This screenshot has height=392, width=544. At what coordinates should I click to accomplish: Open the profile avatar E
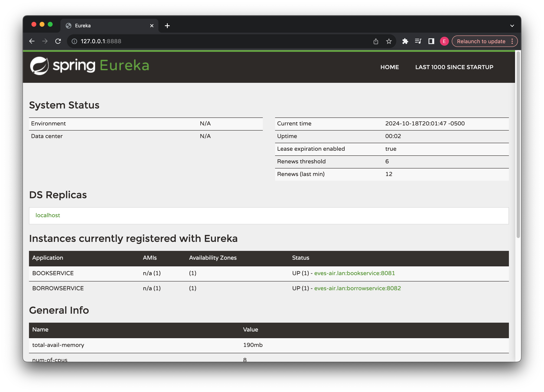(444, 41)
